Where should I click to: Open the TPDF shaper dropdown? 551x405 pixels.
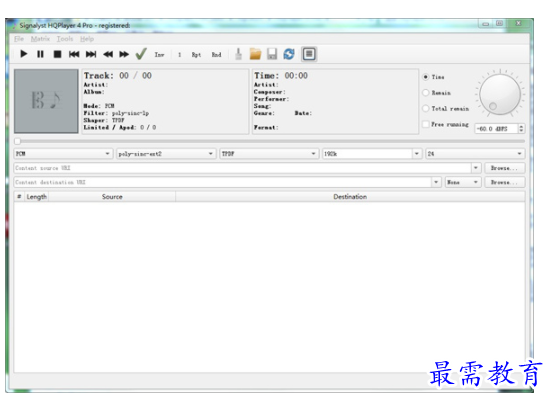(269, 153)
